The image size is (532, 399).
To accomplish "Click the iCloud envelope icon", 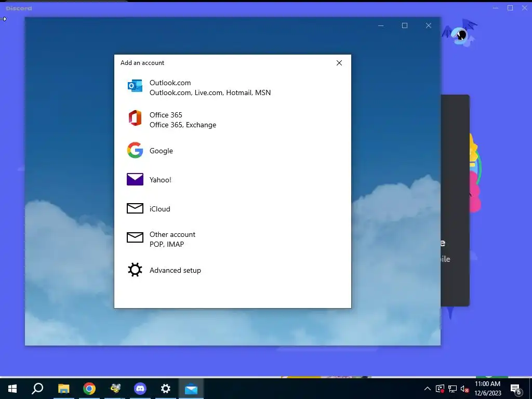I will (135, 208).
